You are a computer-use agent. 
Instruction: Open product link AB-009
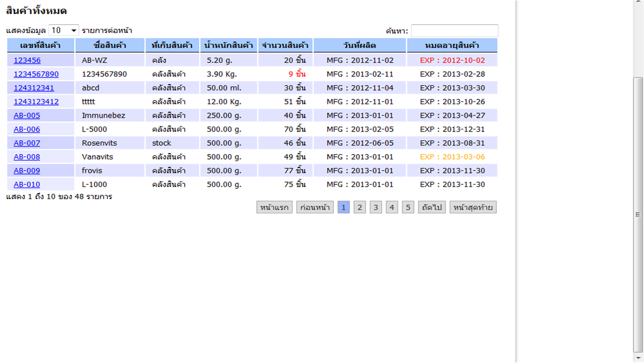[x=27, y=170]
